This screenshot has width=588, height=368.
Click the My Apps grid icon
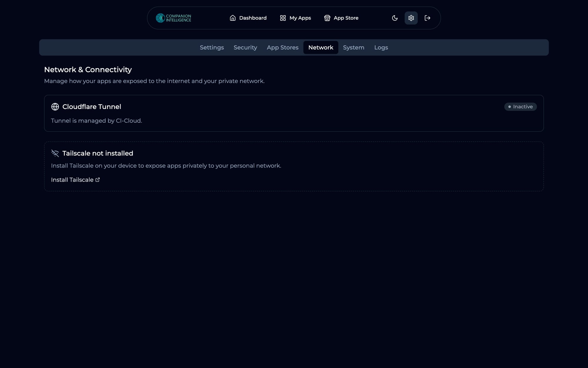tap(283, 18)
